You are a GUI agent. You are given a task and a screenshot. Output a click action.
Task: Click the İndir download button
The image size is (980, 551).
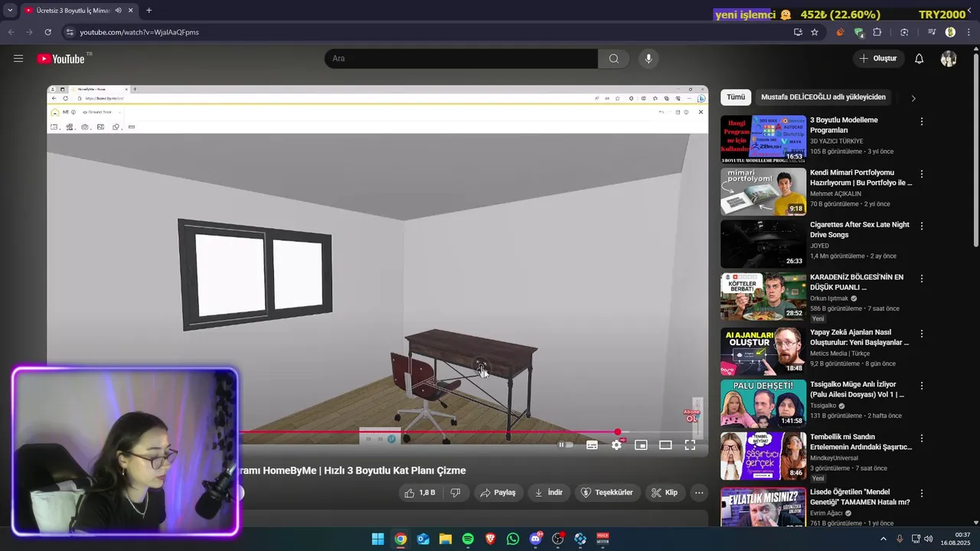548,493
